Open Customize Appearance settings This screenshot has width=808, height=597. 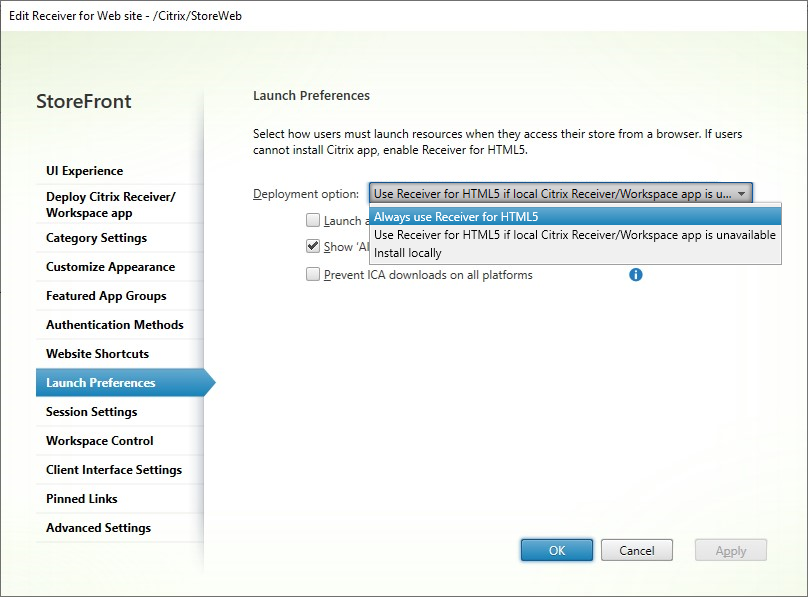pyautogui.click(x=110, y=267)
